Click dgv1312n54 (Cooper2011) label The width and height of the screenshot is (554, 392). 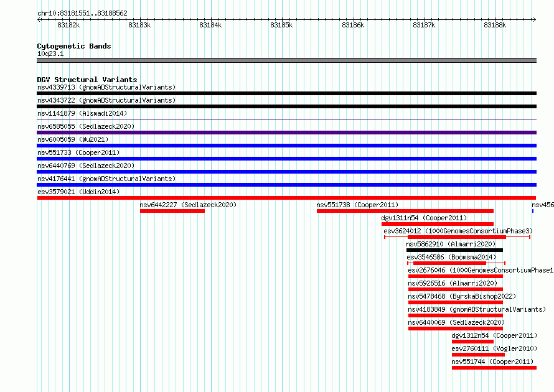point(494,335)
